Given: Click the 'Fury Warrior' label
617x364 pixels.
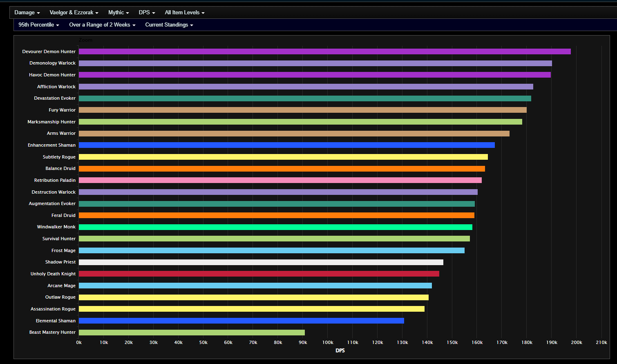Looking at the screenshot, I should tap(62, 110).
